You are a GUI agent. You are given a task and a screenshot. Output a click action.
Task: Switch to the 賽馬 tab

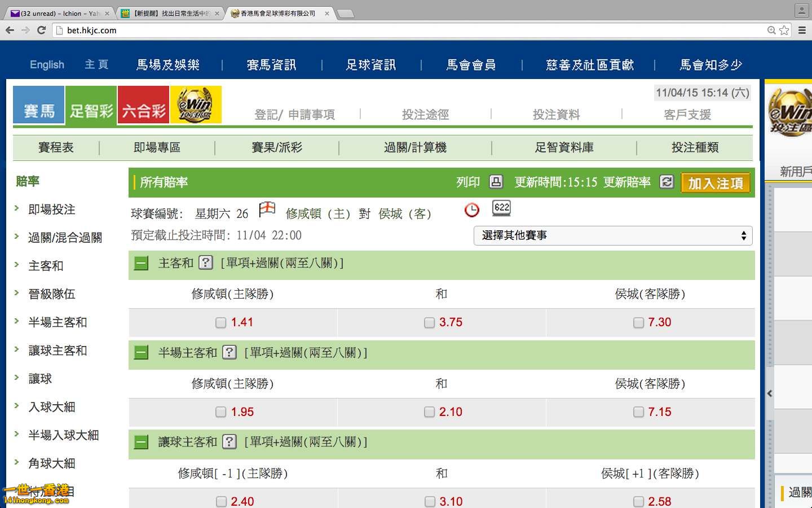(38, 104)
